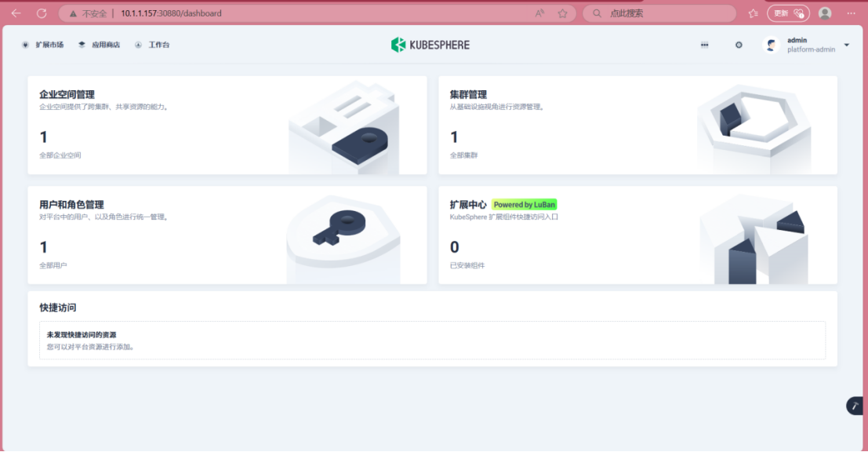Open the browser favorites list icon

(754, 13)
